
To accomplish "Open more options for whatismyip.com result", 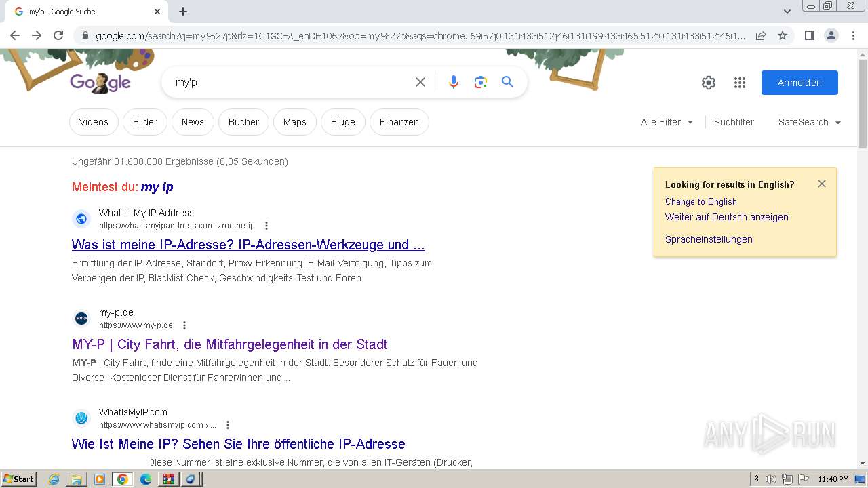I will click(228, 425).
